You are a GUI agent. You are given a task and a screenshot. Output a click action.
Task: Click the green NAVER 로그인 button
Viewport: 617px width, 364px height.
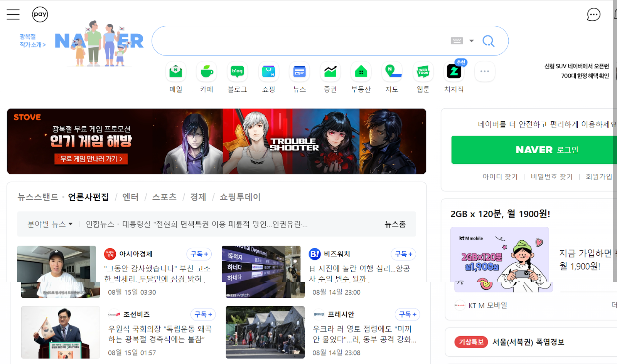[534, 150]
